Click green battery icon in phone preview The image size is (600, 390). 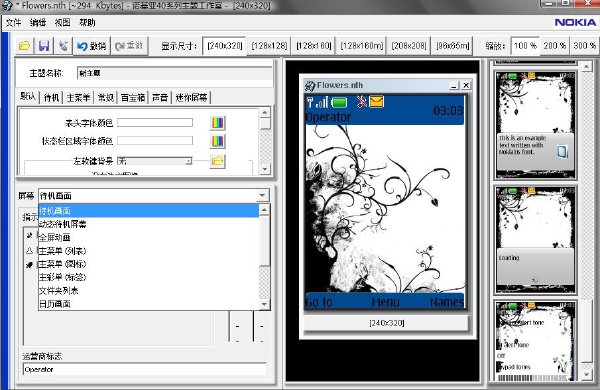(x=339, y=102)
